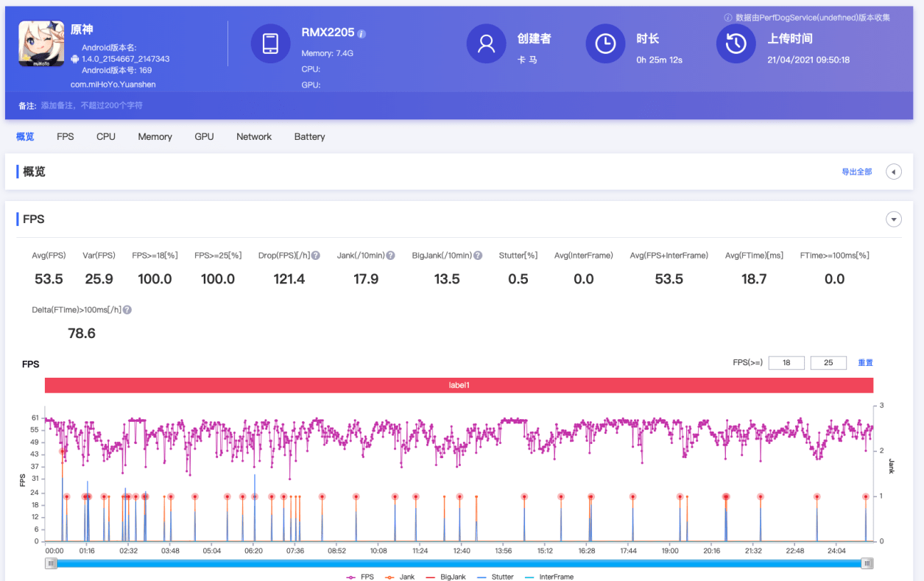This screenshot has width=924, height=581.
Task: Click the Avg(FTime) value 18.7
Action: (754, 279)
